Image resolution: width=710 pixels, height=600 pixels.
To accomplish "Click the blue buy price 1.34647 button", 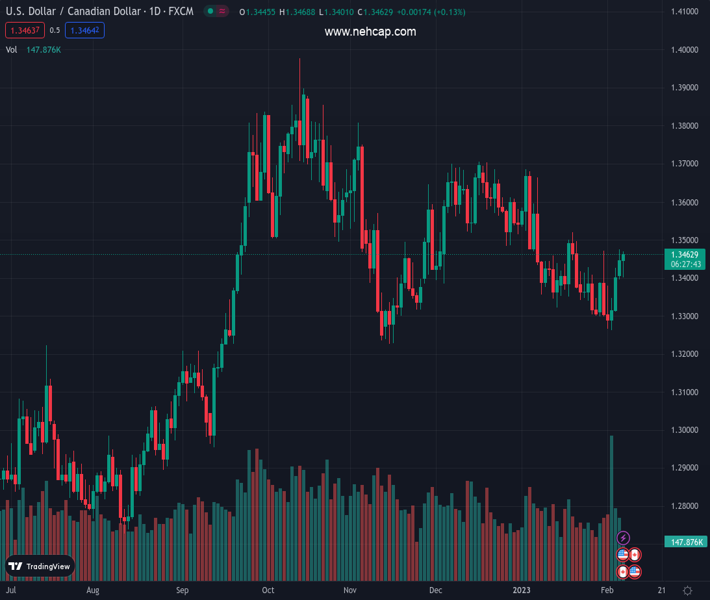I will (84, 31).
